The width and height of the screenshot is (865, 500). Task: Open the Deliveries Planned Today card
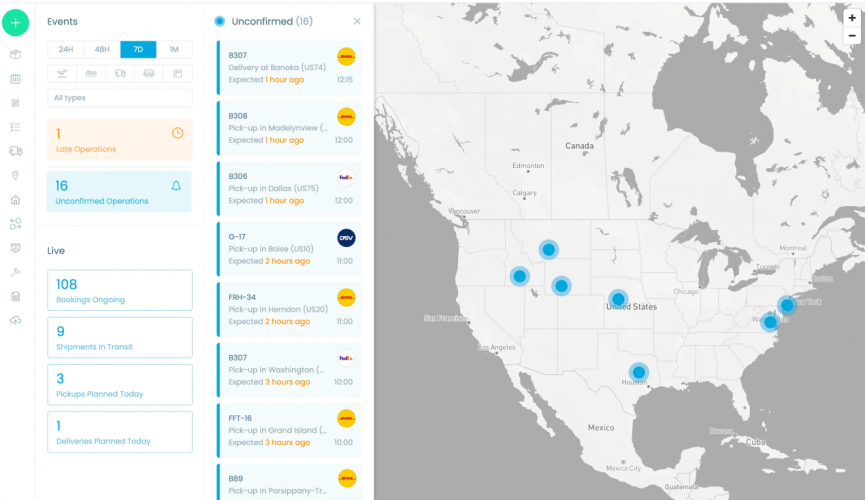tap(120, 432)
